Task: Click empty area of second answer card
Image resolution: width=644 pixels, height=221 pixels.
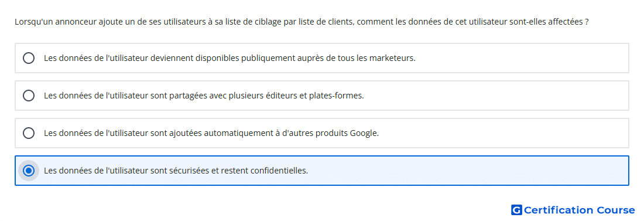Action: 497,96
